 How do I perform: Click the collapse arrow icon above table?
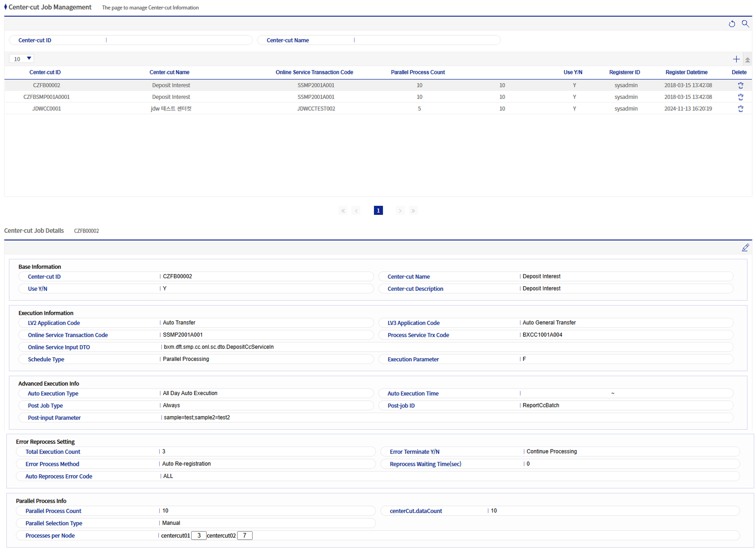pyautogui.click(x=747, y=59)
